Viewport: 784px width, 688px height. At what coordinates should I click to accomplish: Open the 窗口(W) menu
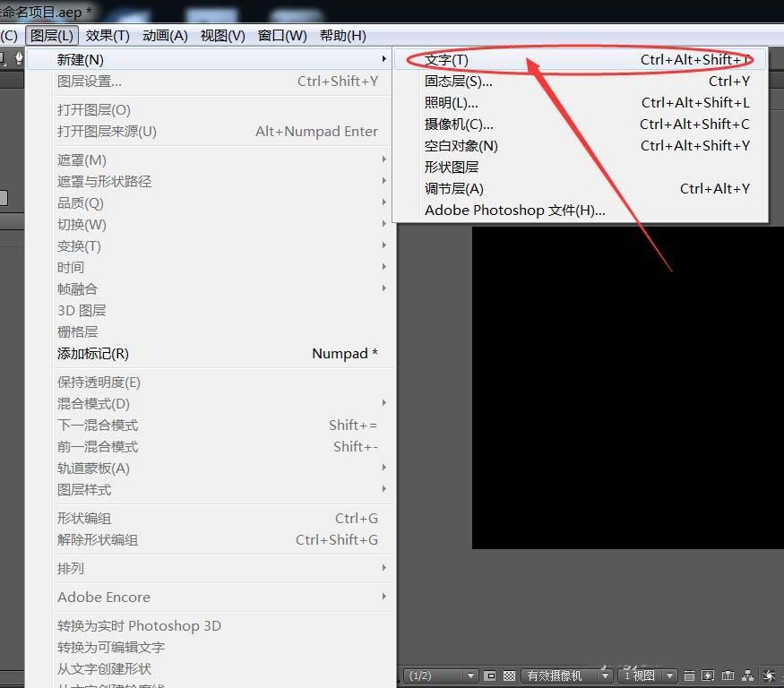point(283,36)
